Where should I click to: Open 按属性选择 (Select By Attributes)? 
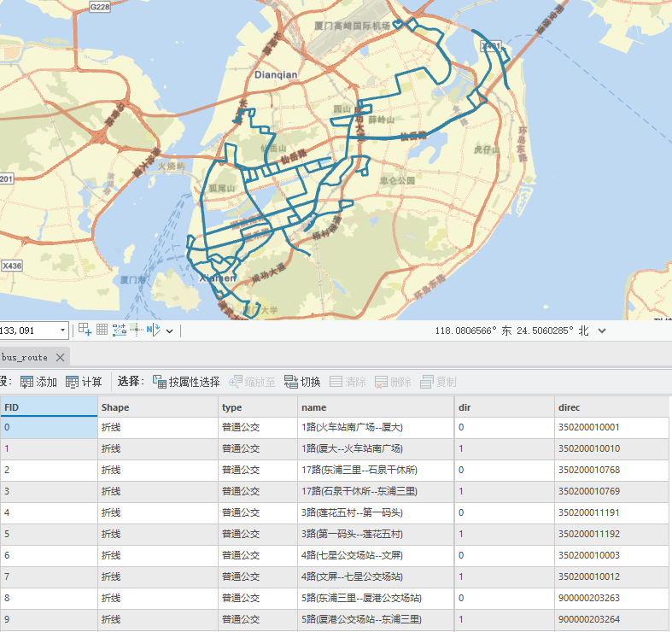click(194, 382)
